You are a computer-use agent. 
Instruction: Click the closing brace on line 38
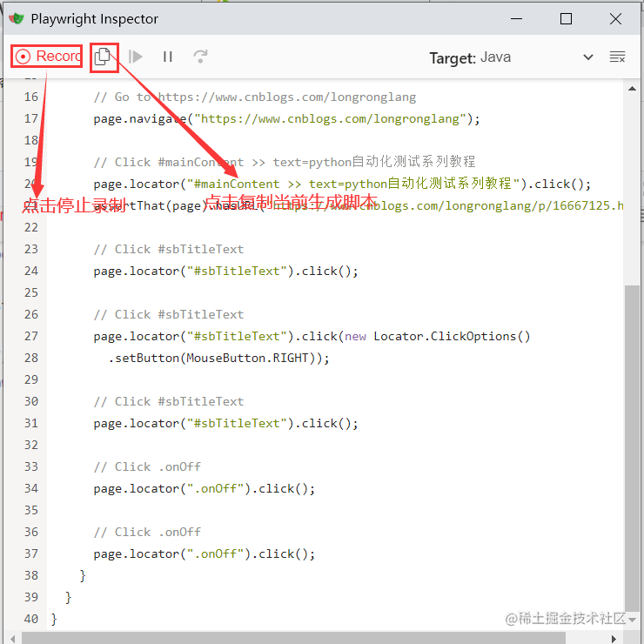(83, 575)
